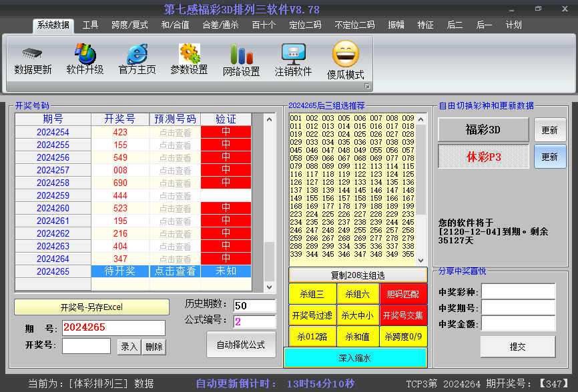Click 点击查看 in row 2024259

[175, 196]
